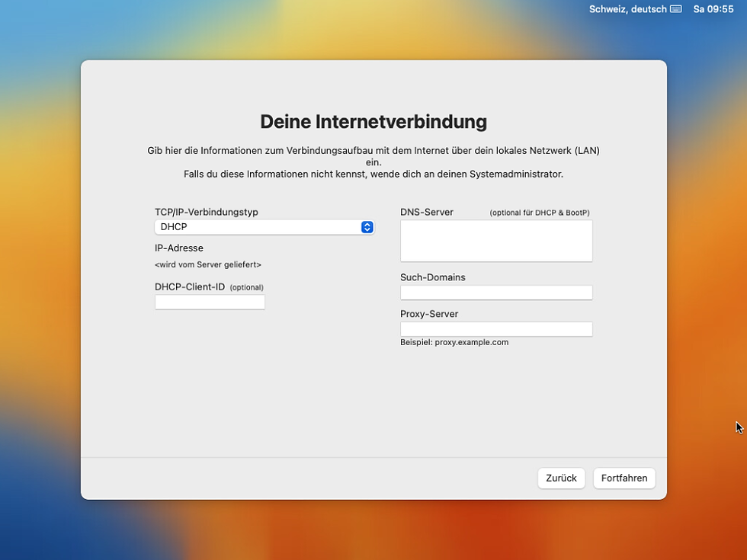Click the 'DHCP-Client-ID' label

click(190, 286)
